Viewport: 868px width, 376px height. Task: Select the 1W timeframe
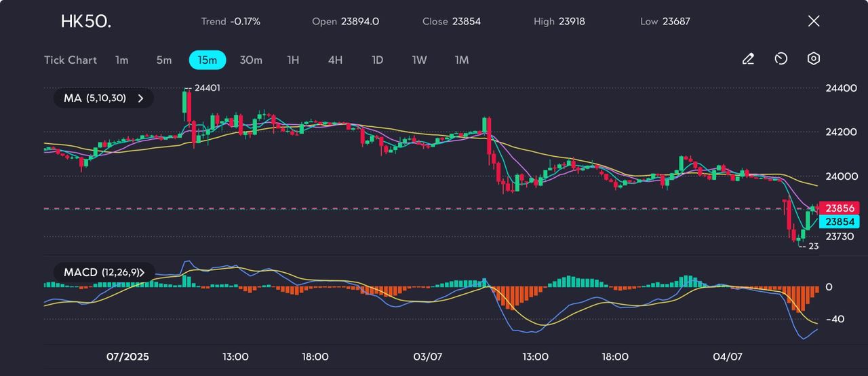coord(420,60)
